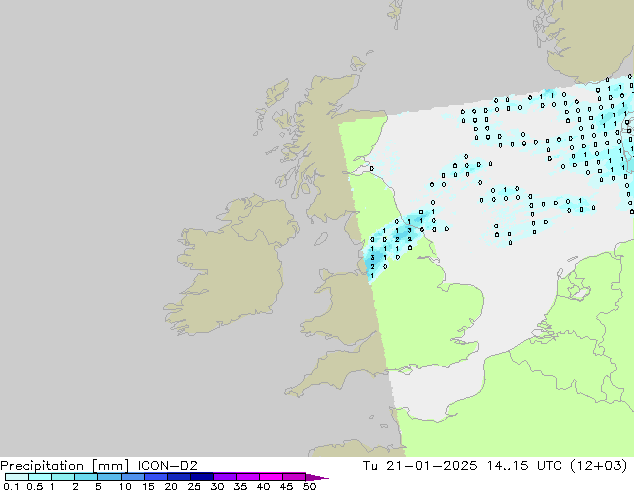The width and height of the screenshot is (634, 490).
Task: Click the 0.1–0.5 mm palest legend swatch
Action: 17,477
